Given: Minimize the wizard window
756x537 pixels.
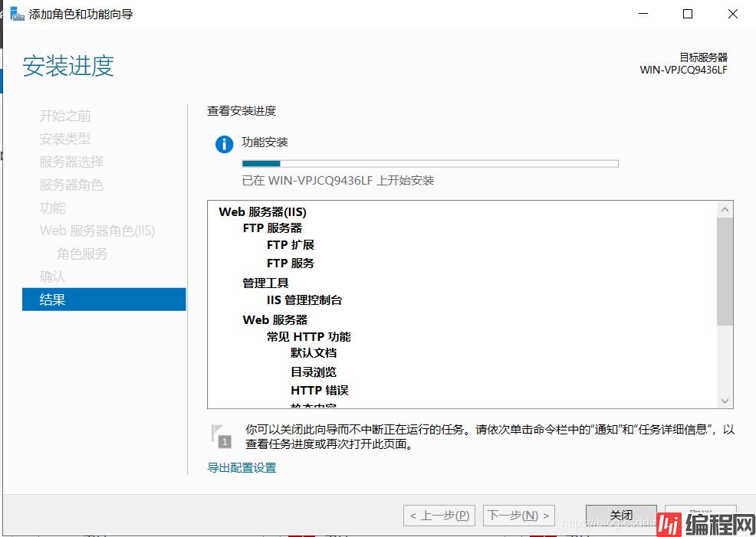Looking at the screenshot, I should click(644, 14).
